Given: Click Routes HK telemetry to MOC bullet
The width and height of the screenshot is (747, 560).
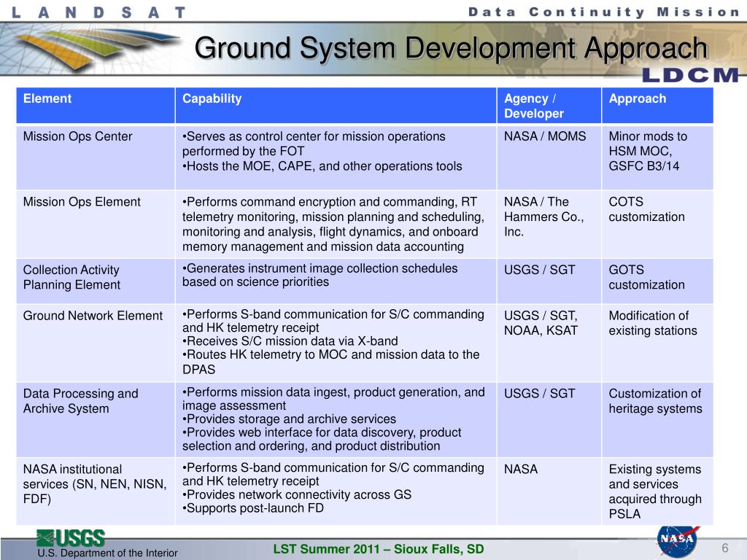Looking at the screenshot, I should pos(330,362).
